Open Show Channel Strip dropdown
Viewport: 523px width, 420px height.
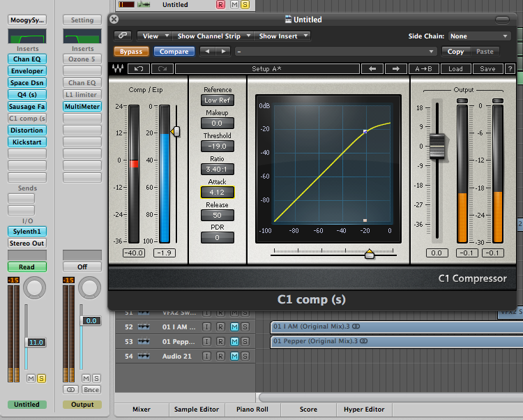click(x=213, y=36)
